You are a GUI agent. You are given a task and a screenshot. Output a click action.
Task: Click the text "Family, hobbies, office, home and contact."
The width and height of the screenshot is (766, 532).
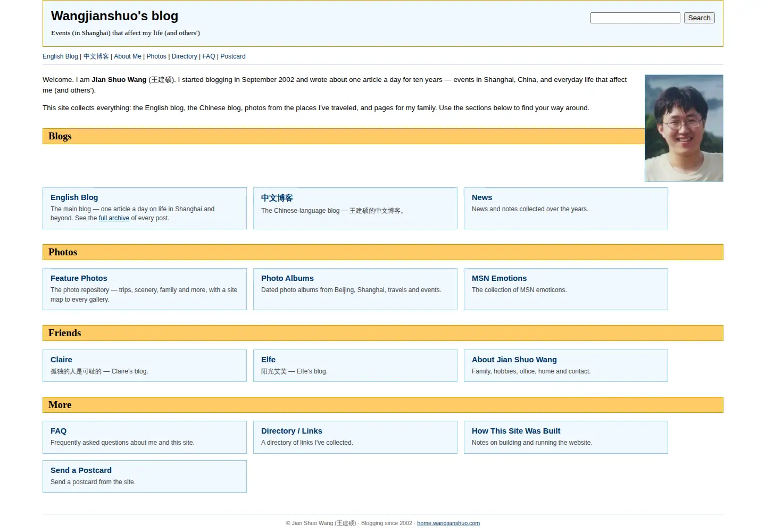click(531, 371)
